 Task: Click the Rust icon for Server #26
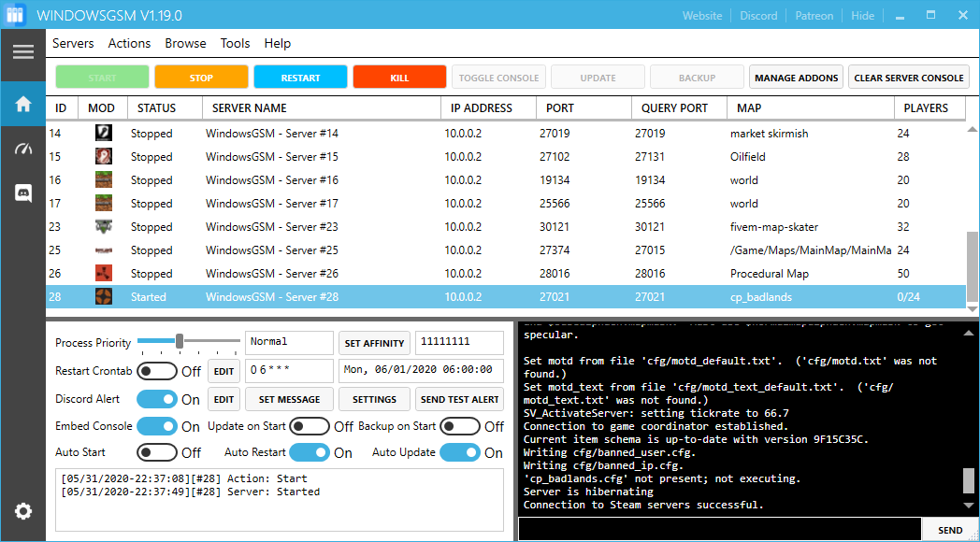[x=103, y=274]
